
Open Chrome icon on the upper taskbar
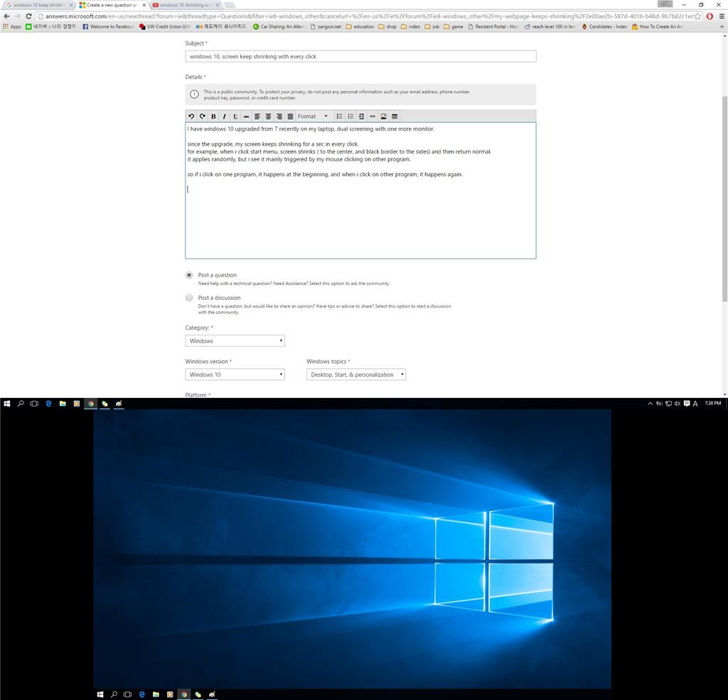tap(90, 404)
